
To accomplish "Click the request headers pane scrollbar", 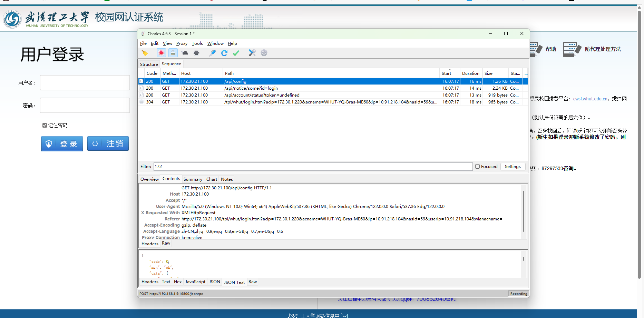I will pyautogui.click(x=524, y=211).
